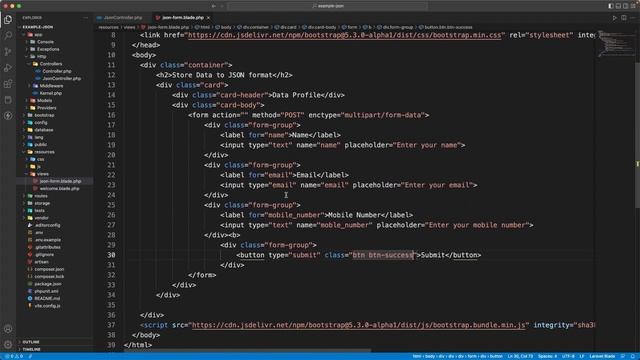Viewport: 640px width, 360px height.
Task: Switch to the JsonController.php tab
Action: click(122, 18)
